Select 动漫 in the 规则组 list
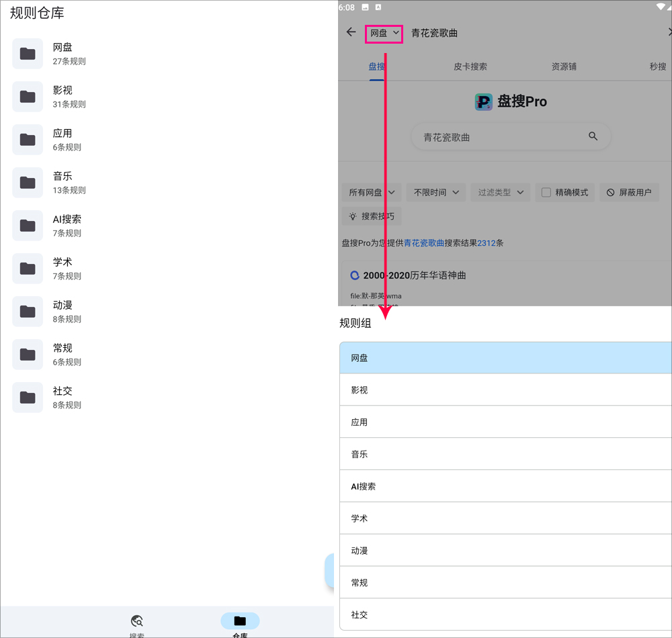This screenshot has height=638, width=672. tap(506, 550)
